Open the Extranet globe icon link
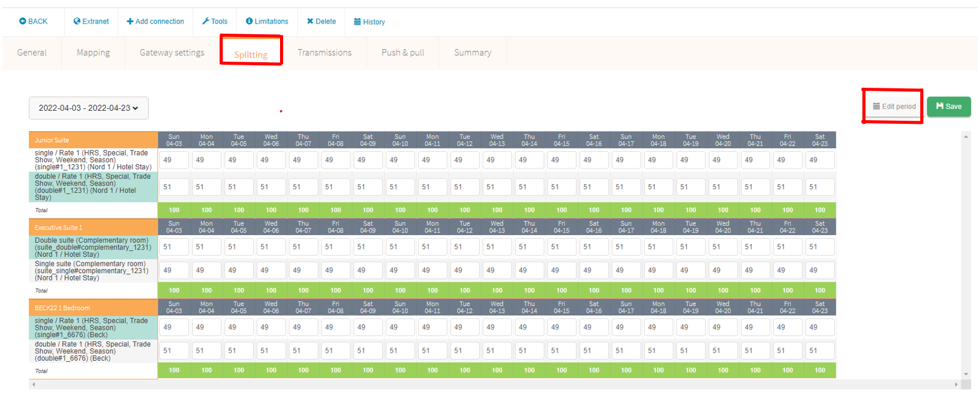Viewport: 980px width, 395px height. 77,21
